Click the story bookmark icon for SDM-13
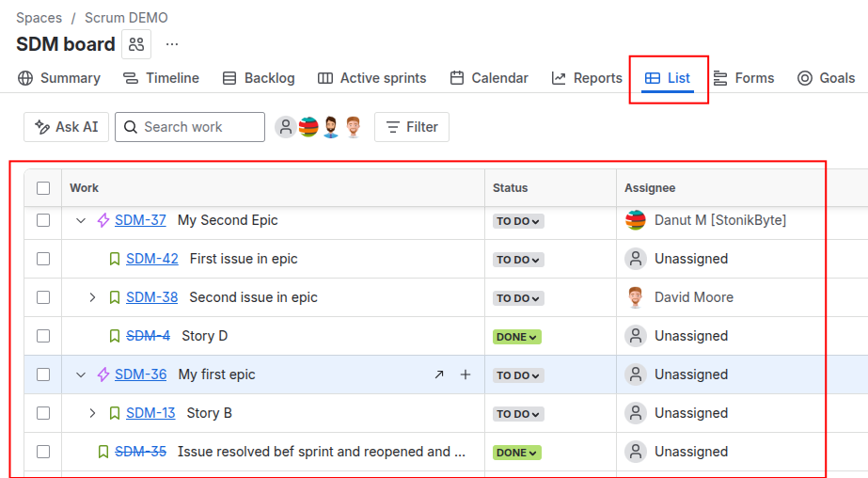 tap(115, 413)
